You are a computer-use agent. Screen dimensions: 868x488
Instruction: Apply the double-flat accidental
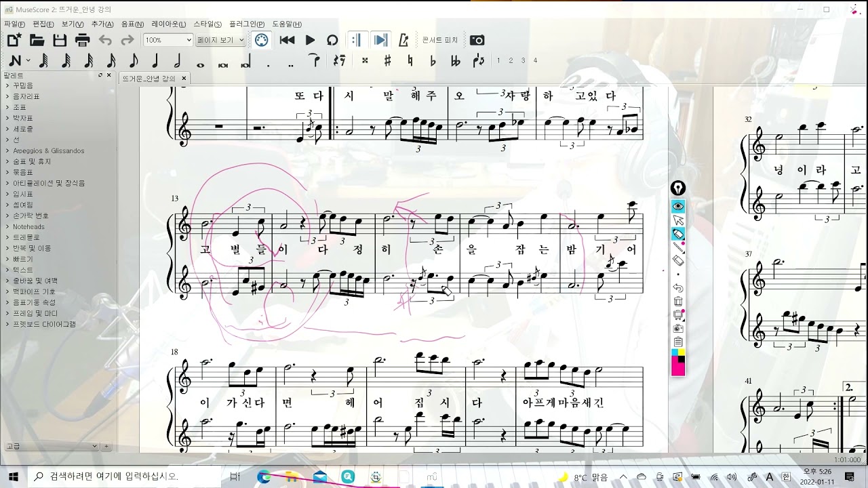456,60
